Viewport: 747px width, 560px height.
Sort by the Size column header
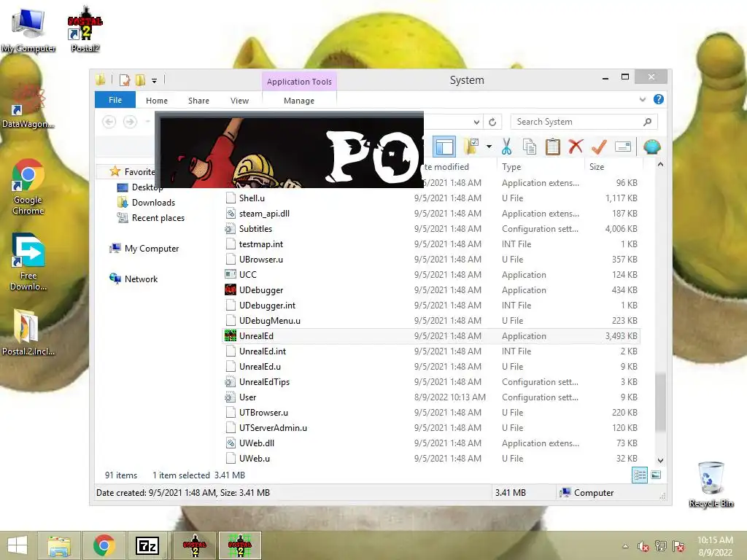pos(597,167)
